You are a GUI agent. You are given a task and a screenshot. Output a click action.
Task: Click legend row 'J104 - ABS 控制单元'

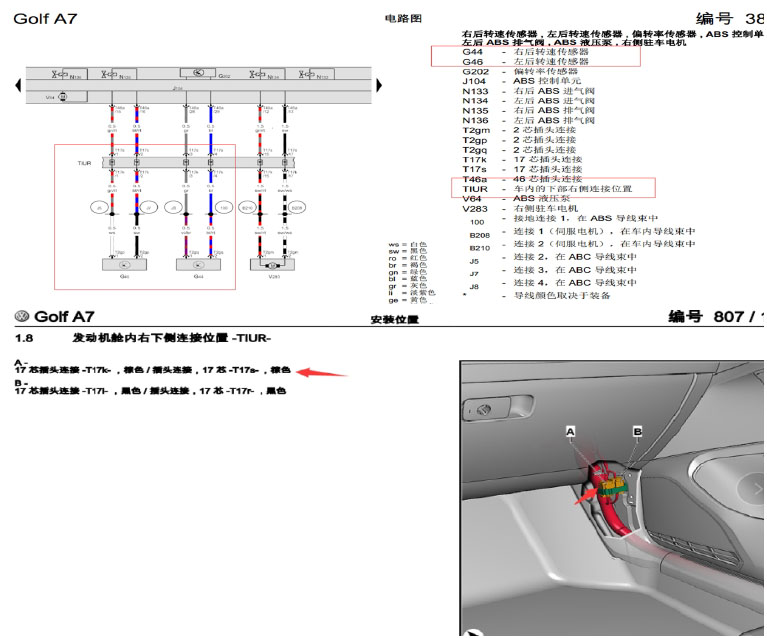point(522,81)
